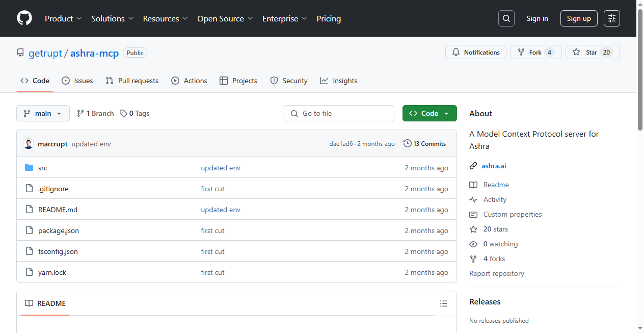Expand the Enterprise dropdown

285,18
